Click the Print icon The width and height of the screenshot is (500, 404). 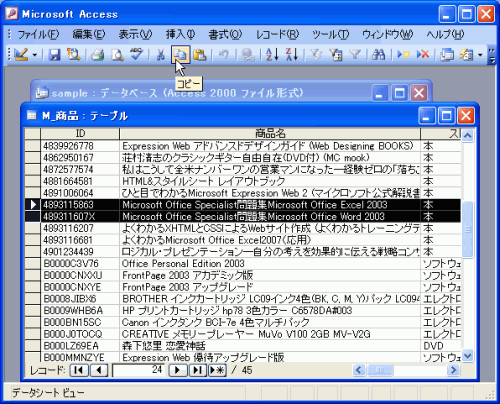point(98,54)
